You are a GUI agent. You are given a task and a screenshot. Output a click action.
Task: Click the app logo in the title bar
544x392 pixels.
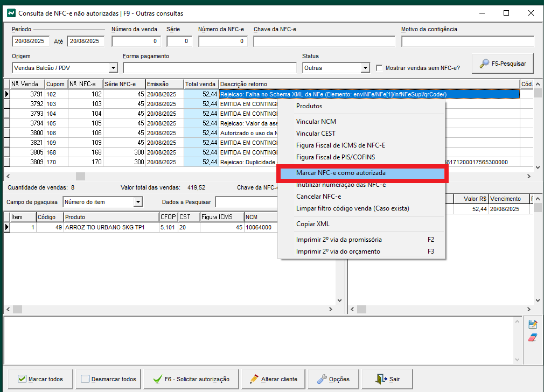click(x=11, y=13)
